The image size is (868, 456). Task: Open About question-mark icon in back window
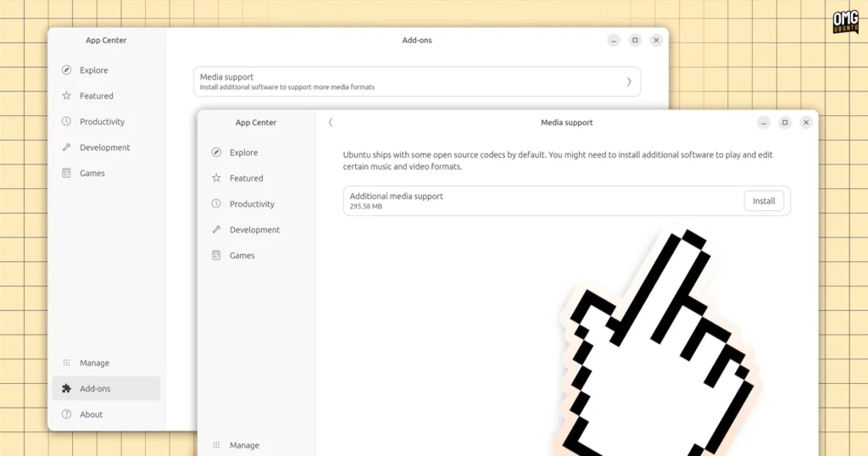click(66, 414)
